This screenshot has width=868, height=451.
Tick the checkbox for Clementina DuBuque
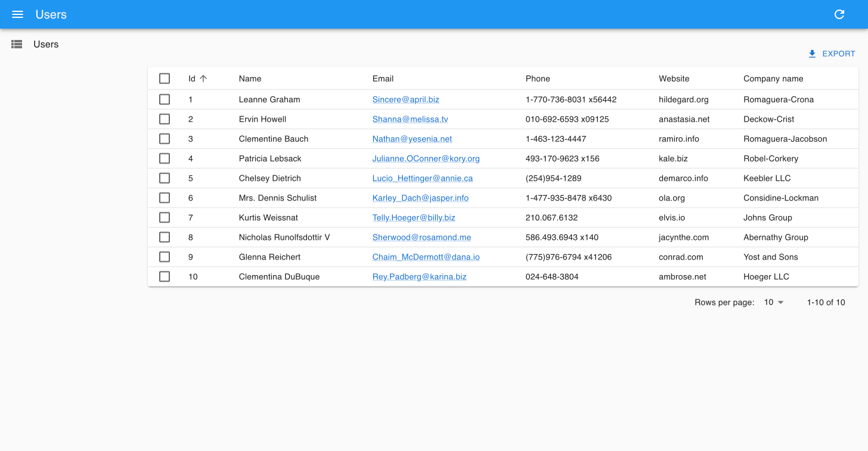tap(165, 277)
